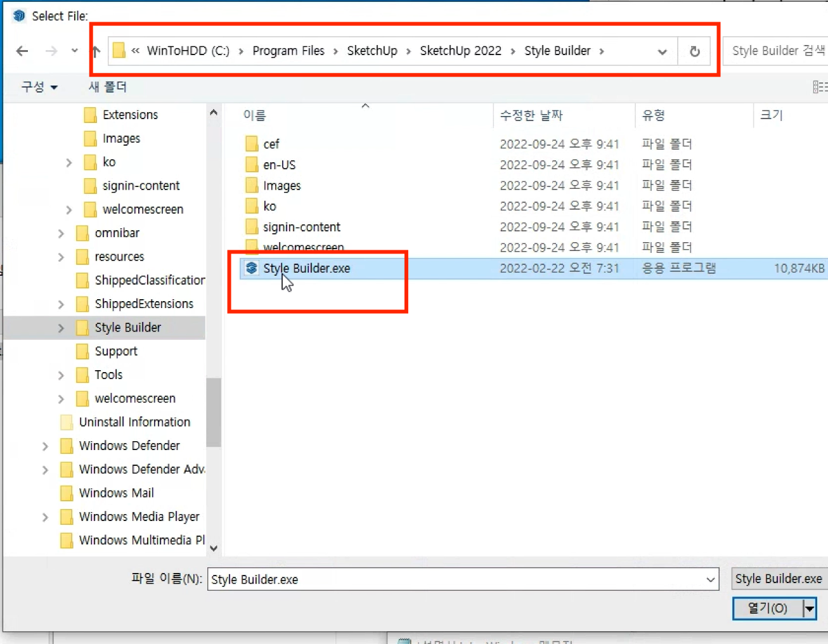This screenshot has height=644, width=828.
Task: Select signin-content in the navigation tree
Action: click(141, 186)
